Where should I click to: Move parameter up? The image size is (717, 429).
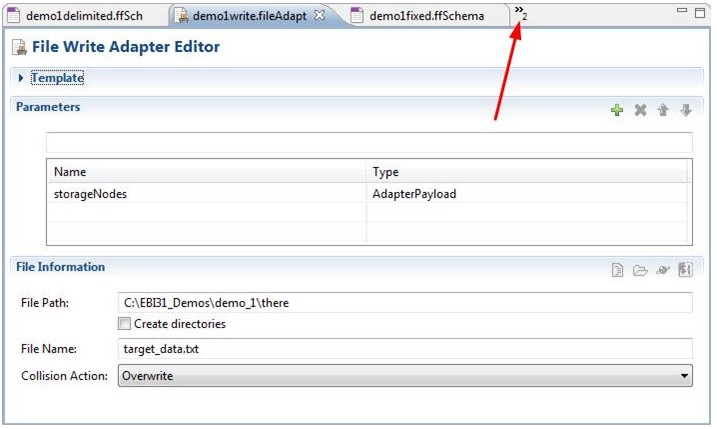click(x=663, y=110)
